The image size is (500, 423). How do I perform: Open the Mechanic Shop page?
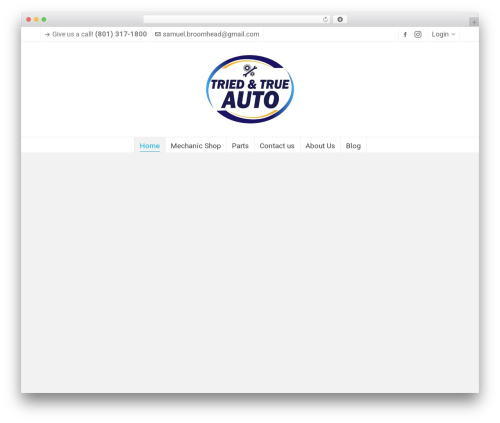[196, 146]
